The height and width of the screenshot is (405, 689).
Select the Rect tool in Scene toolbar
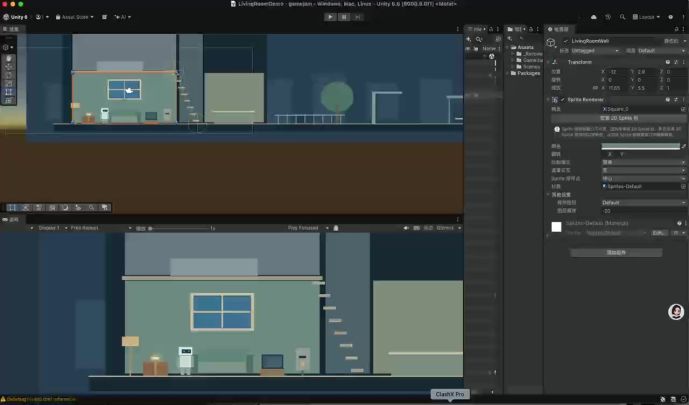coord(9,92)
